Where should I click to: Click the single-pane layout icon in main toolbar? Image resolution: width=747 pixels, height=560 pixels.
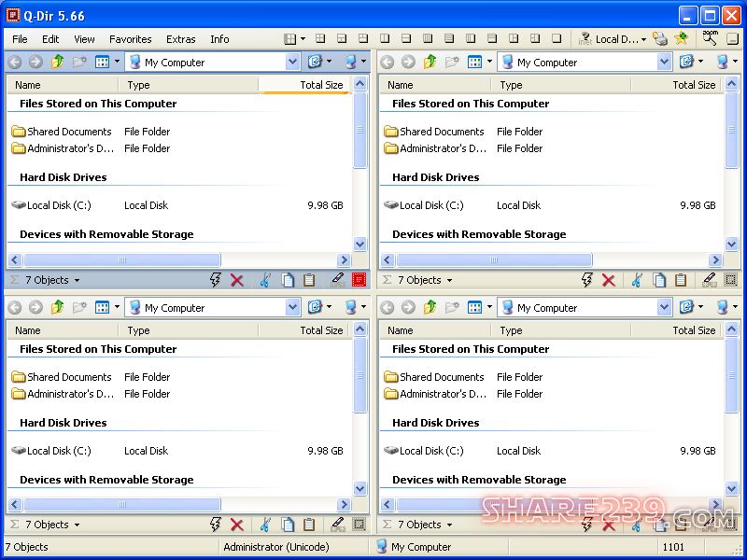[557, 38]
